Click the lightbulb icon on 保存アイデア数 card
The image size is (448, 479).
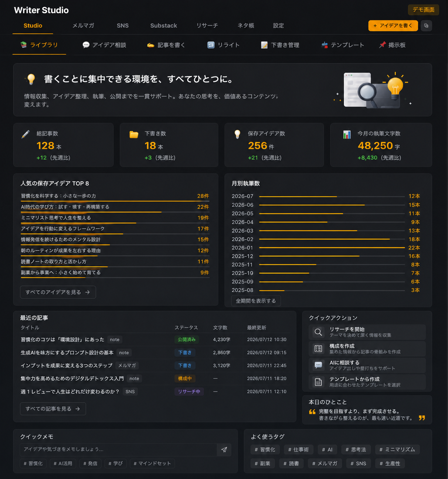click(237, 134)
